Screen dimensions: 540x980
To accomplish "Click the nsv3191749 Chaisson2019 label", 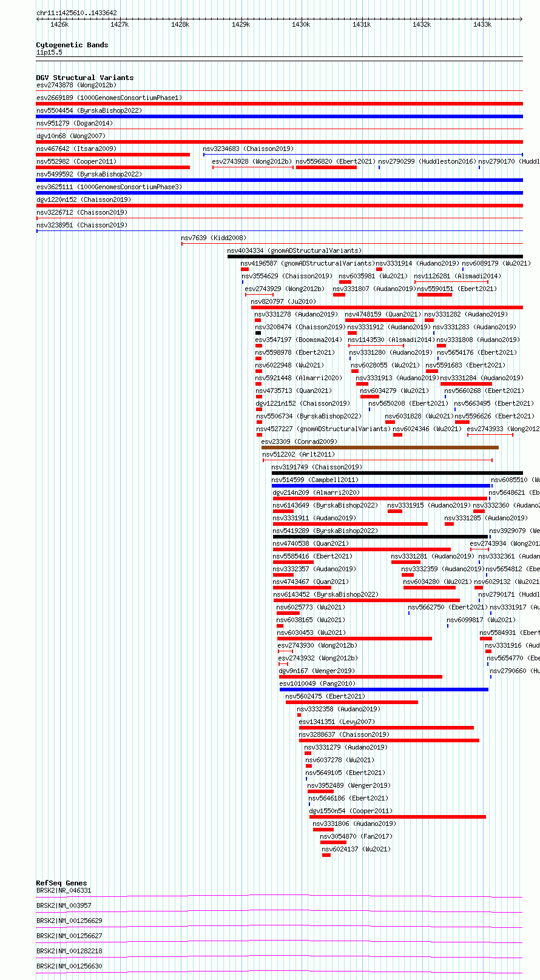I will click(x=317, y=467).
